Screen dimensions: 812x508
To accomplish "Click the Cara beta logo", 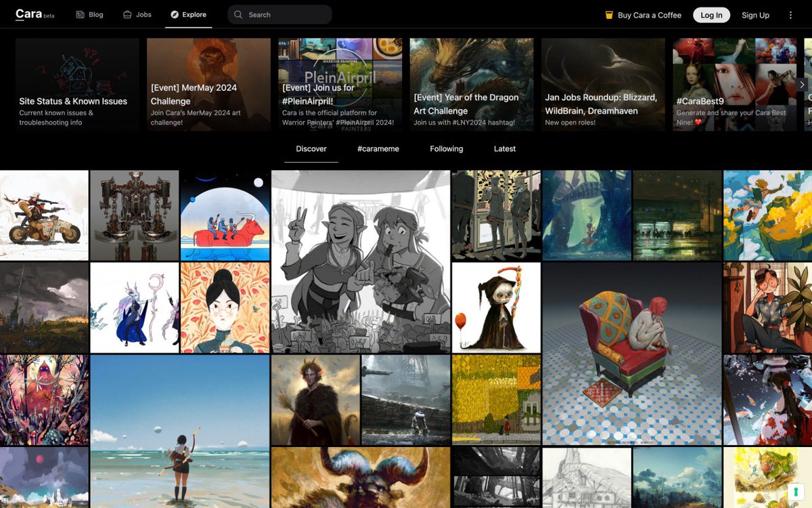I will point(35,14).
